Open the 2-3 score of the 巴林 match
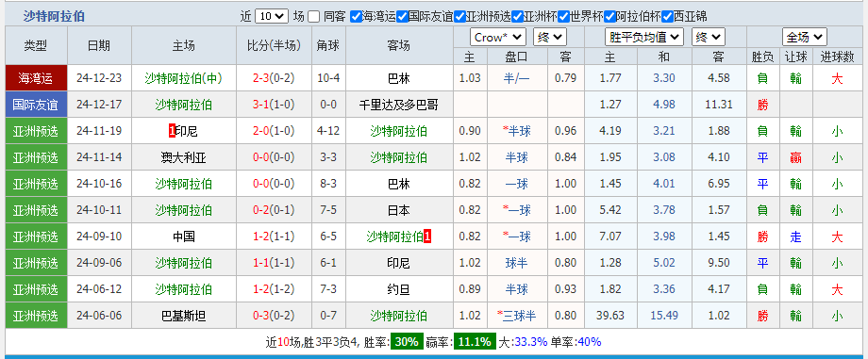 (x=260, y=78)
